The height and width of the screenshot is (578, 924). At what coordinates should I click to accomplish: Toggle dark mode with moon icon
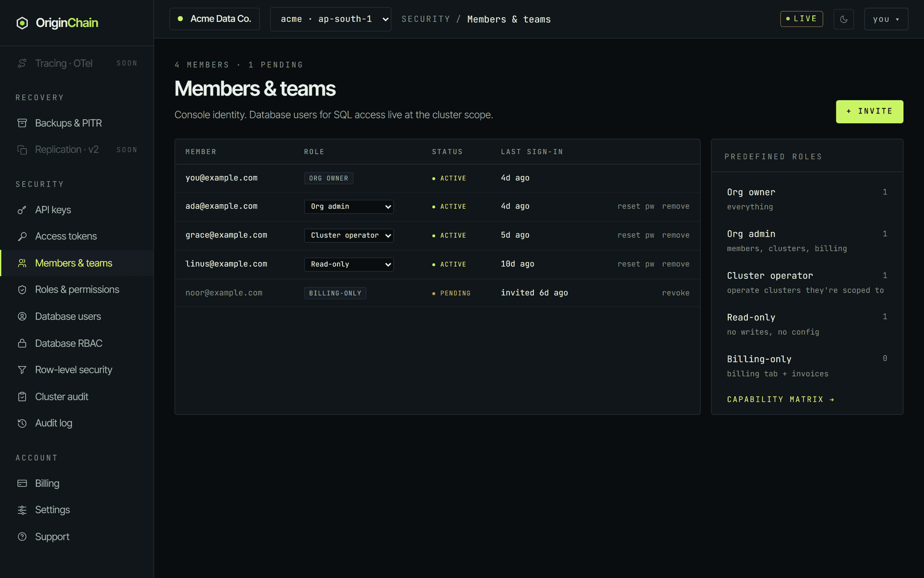coord(844,19)
